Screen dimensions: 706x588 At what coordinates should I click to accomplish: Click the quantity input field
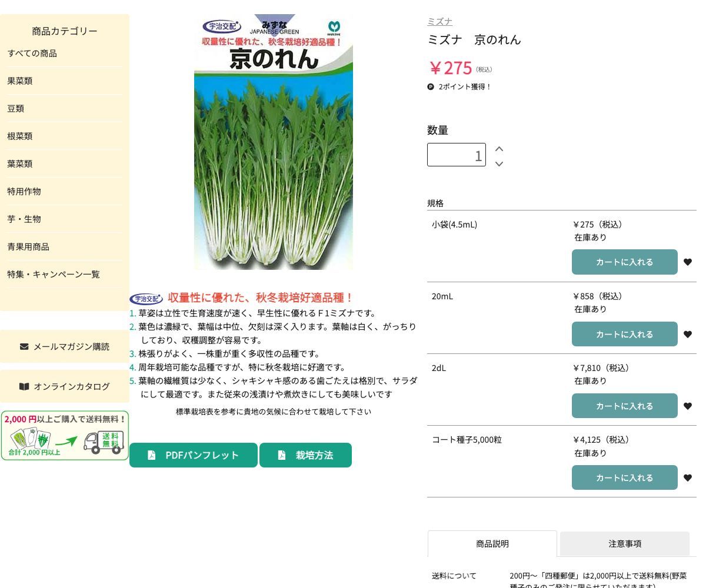456,155
